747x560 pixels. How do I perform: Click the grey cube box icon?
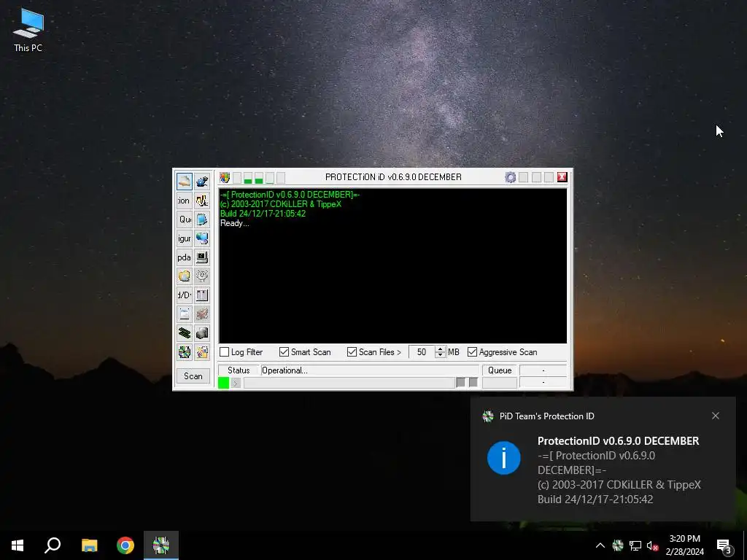point(202,332)
